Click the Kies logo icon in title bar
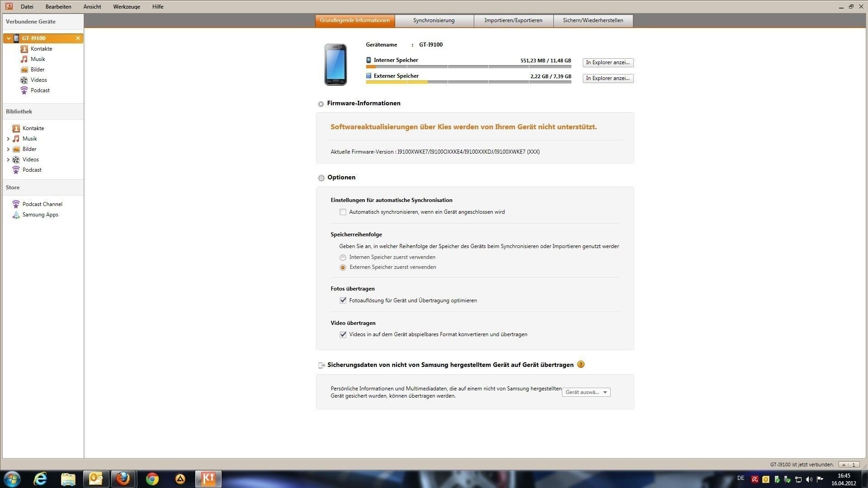The image size is (868, 488). click(9, 6)
